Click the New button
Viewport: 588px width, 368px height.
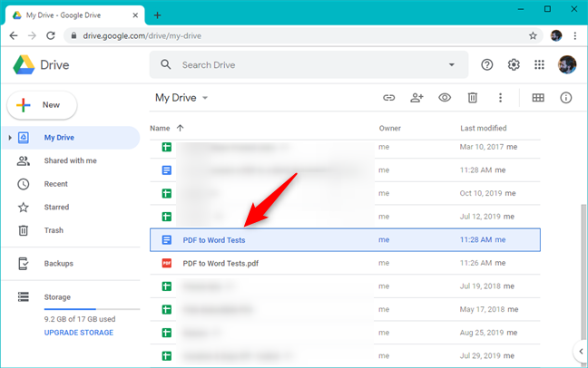point(42,105)
